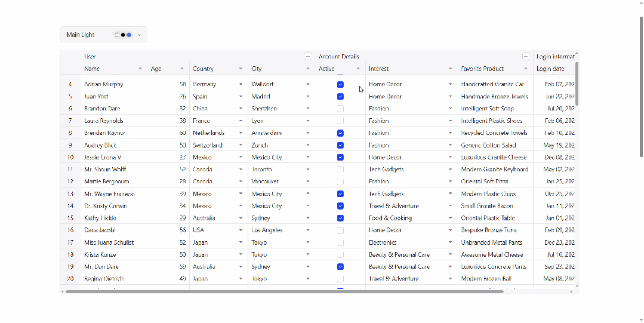Viewport: 644px width, 323px height.
Task: Open Country dropdown for USA cell
Action: tap(241, 230)
